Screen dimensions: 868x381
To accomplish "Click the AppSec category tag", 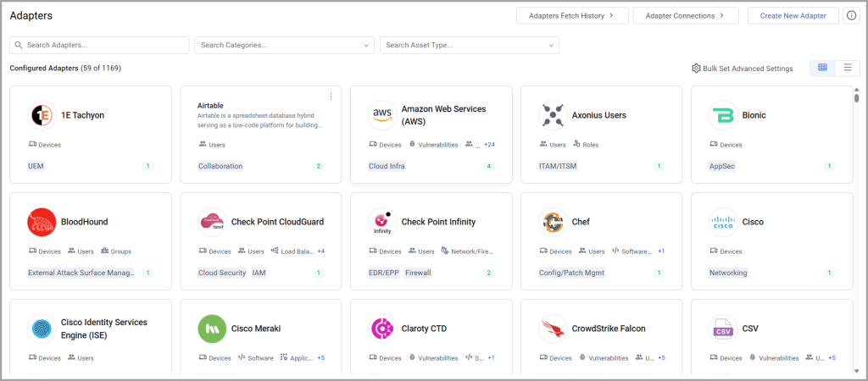I will click(x=722, y=166).
